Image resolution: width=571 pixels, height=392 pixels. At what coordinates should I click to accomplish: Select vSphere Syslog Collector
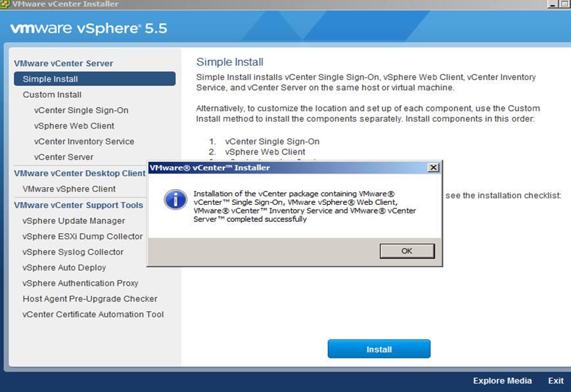73,252
